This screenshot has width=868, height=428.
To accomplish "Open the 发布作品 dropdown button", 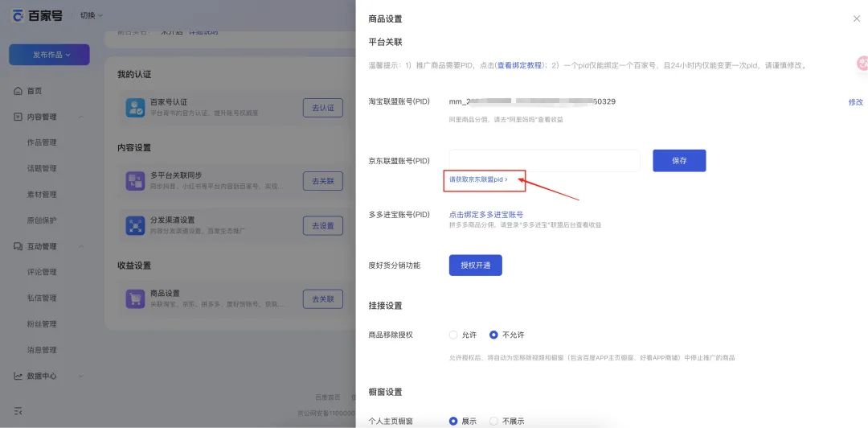I will click(49, 55).
